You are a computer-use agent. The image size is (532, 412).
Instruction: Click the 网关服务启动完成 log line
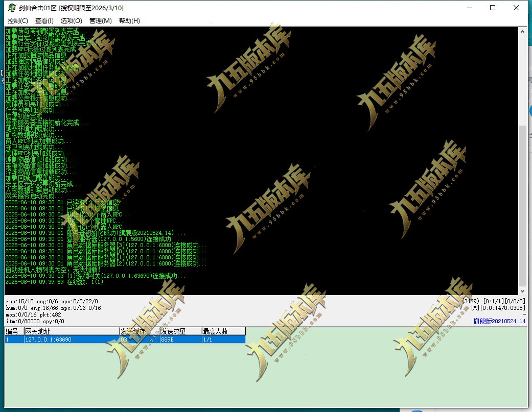coord(34,196)
